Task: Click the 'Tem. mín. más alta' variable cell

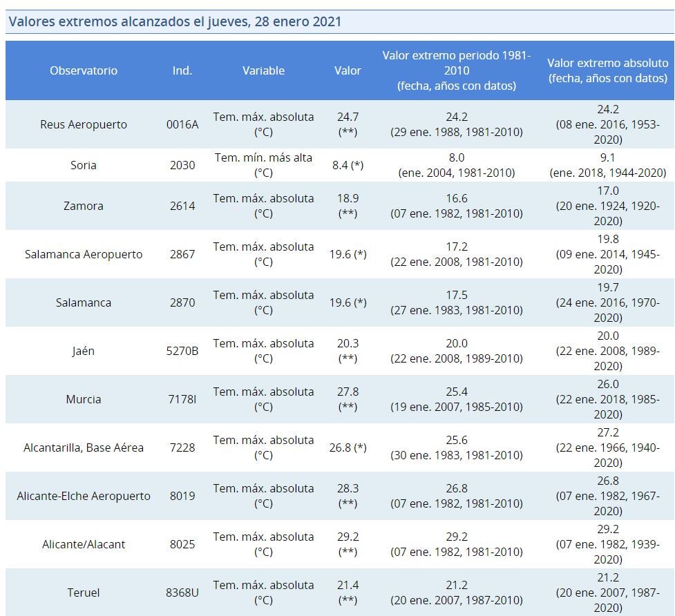Action: click(263, 165)
